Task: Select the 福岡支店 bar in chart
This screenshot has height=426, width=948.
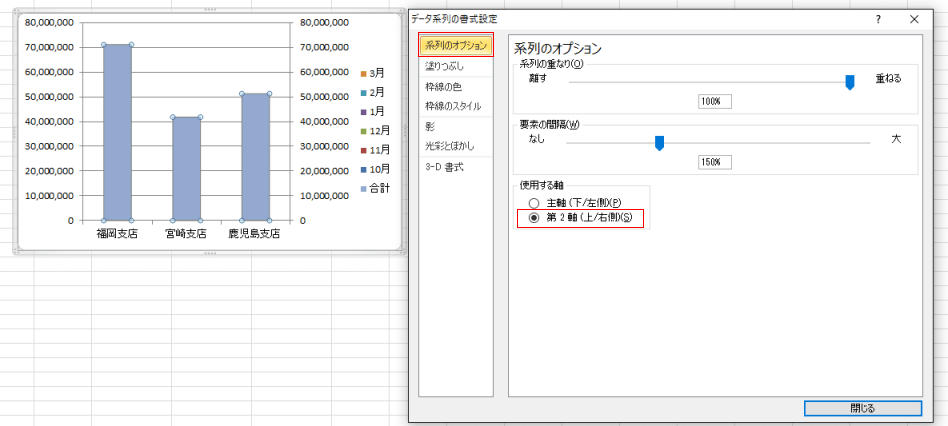Action: click(x=117, y=132)
